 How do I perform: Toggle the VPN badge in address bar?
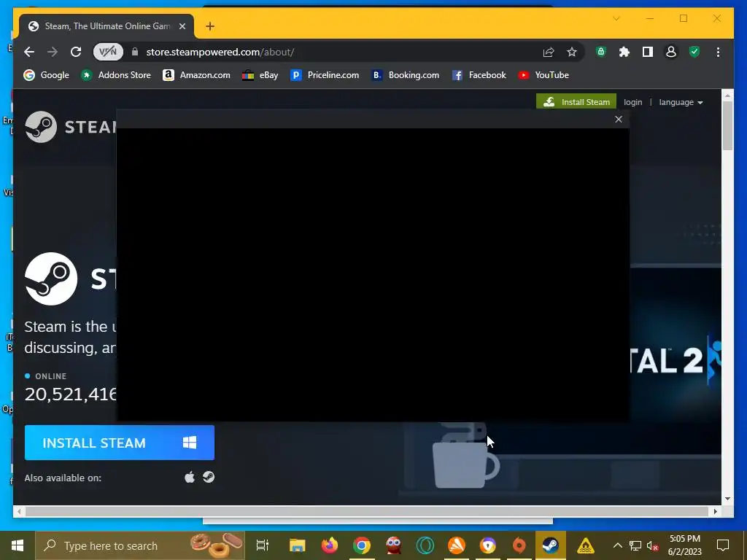tap(108, 52)
